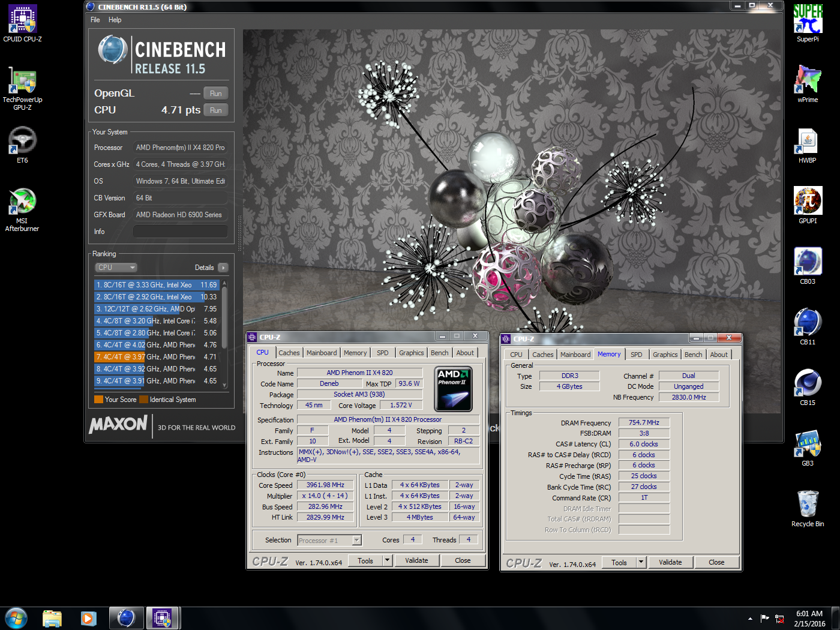This screenshot has width=840, height=630.
Task: Open the File menu in Cinebench
Action: coord(95,20)
